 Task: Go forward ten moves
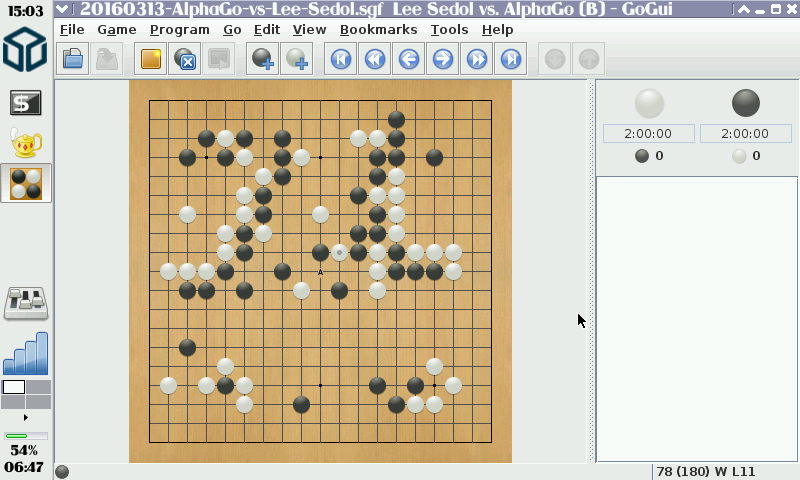(477, 59)
